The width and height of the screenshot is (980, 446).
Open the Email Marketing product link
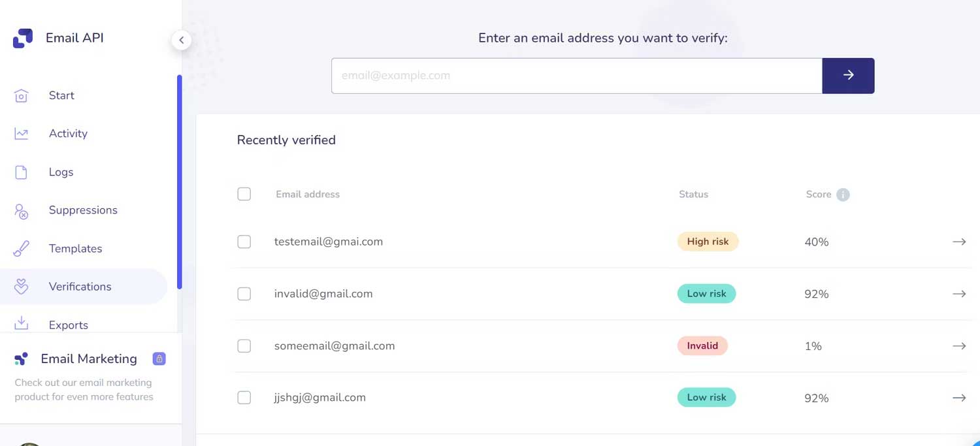[x=89, y=359]
